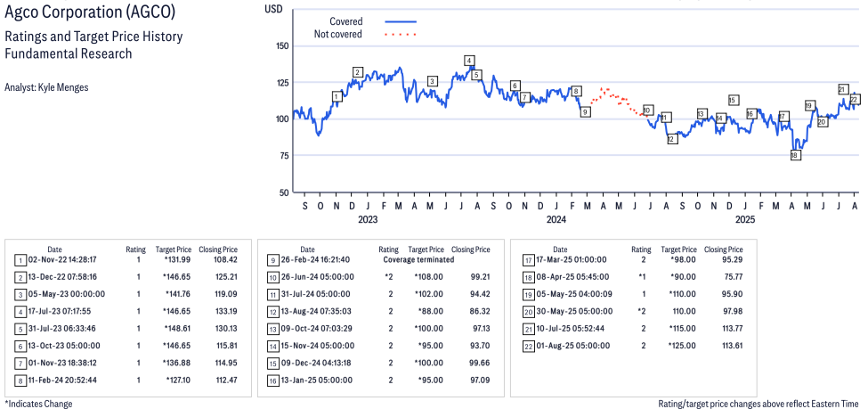
Task: Click closing price 97.98
Action: [733, 311]
